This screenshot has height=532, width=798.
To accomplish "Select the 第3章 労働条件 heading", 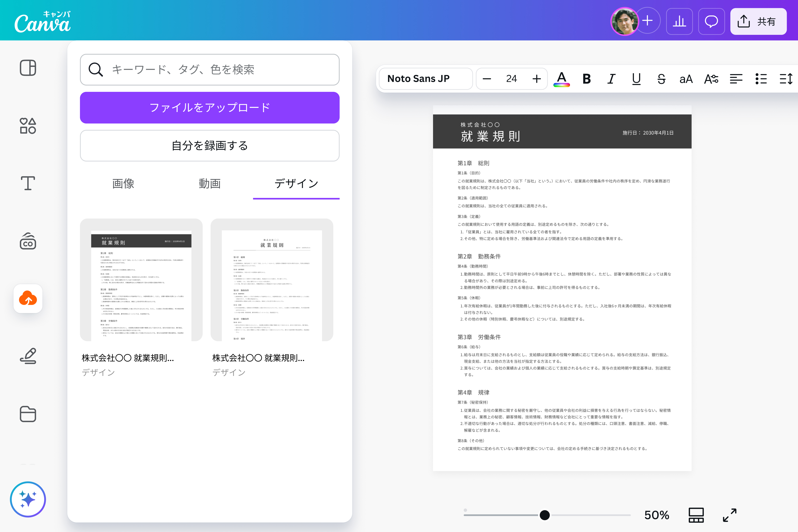I will pos(479,337).
